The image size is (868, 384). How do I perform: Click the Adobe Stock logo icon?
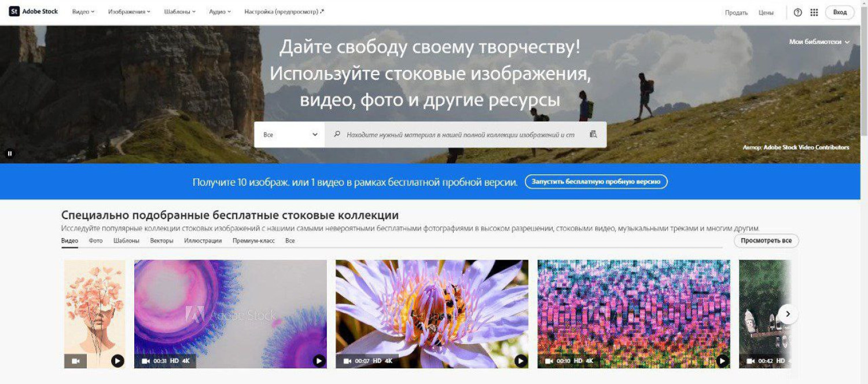14,12
